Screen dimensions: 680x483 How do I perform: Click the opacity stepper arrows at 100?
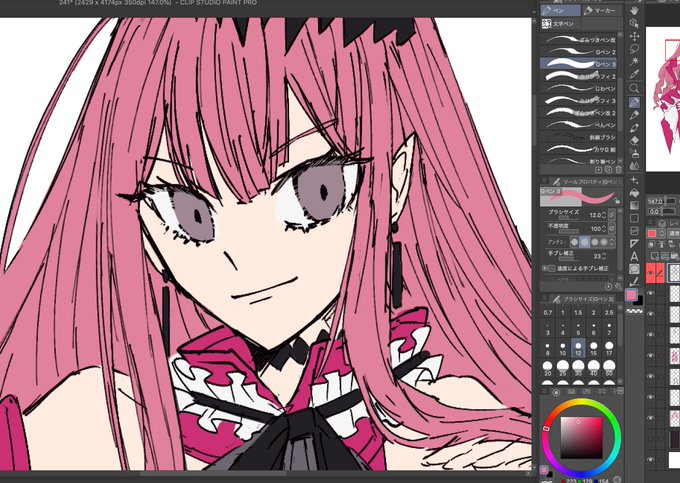[604, 228]
